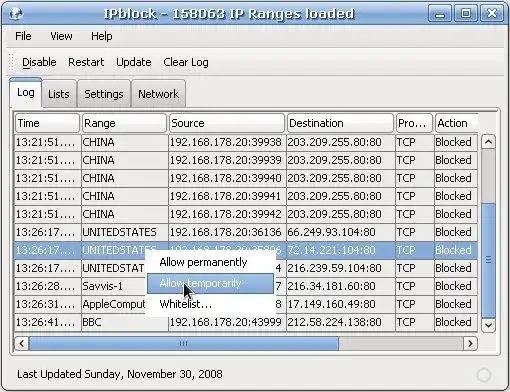Select source cell 192.168.178.20:39939
510x392 pixels.
click(227, 160)
